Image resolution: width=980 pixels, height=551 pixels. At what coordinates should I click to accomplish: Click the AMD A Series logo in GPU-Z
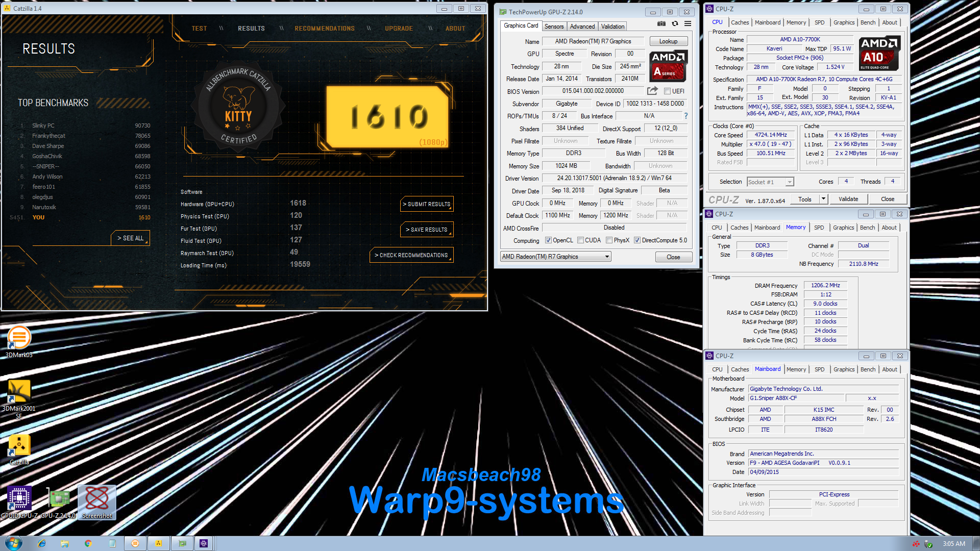[668, 66]
